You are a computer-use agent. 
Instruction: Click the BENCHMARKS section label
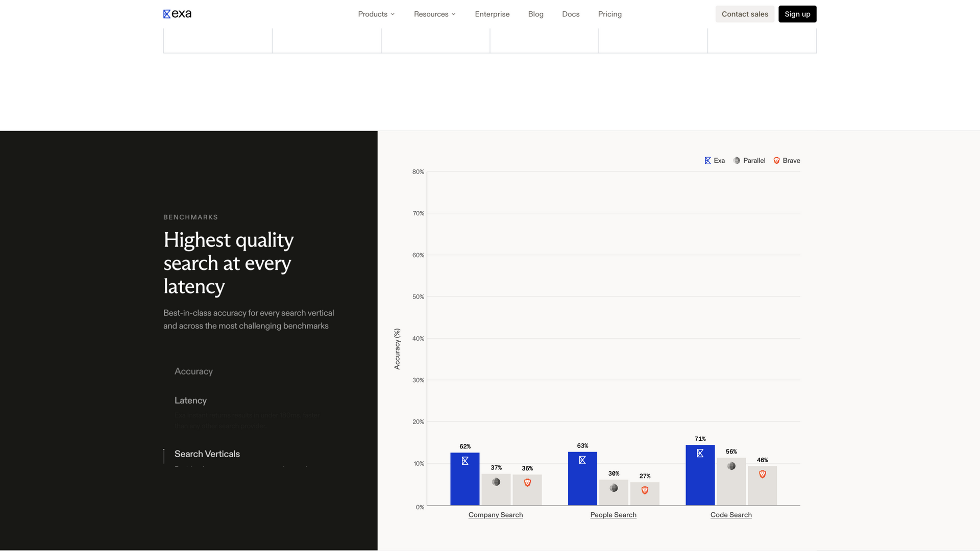pyautogui.click(x=190, y=217)
